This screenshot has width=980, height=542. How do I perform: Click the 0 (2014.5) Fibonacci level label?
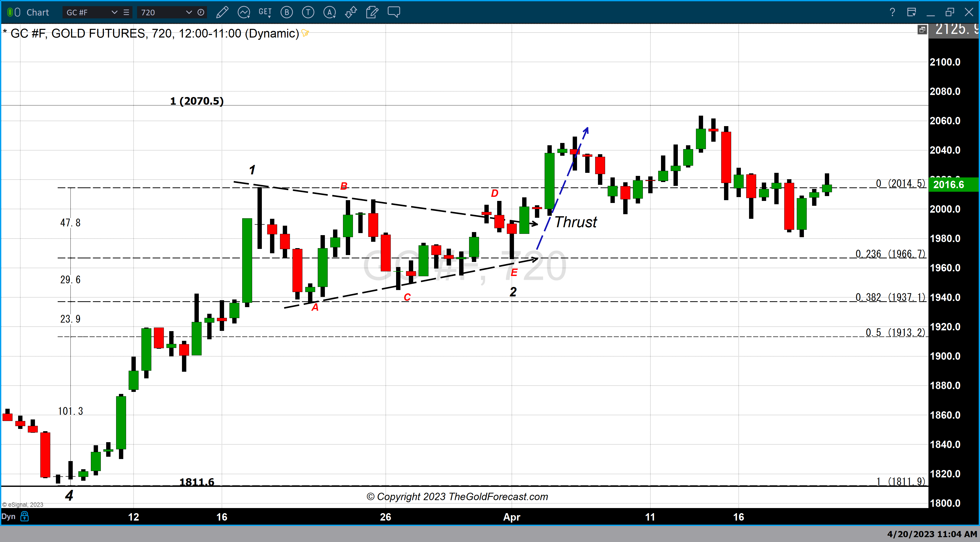(x=900, y=183)
